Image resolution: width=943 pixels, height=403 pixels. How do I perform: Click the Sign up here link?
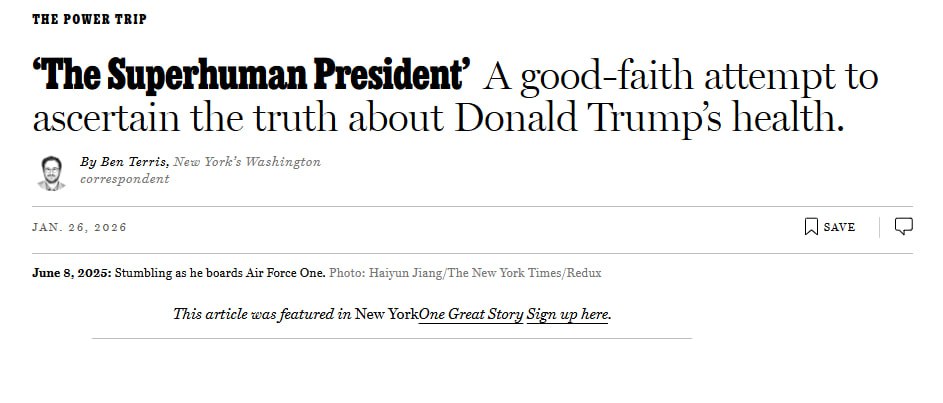point(568,314)
